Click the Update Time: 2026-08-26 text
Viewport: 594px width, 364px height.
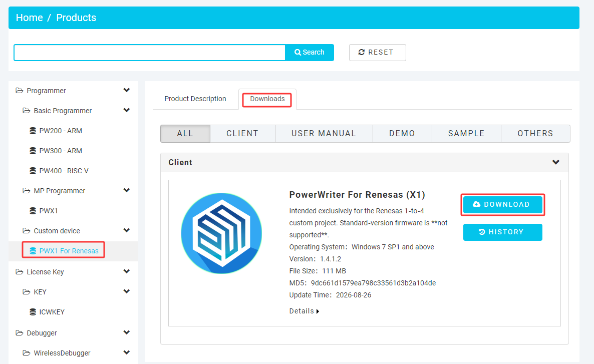click(x=330, y=295)
